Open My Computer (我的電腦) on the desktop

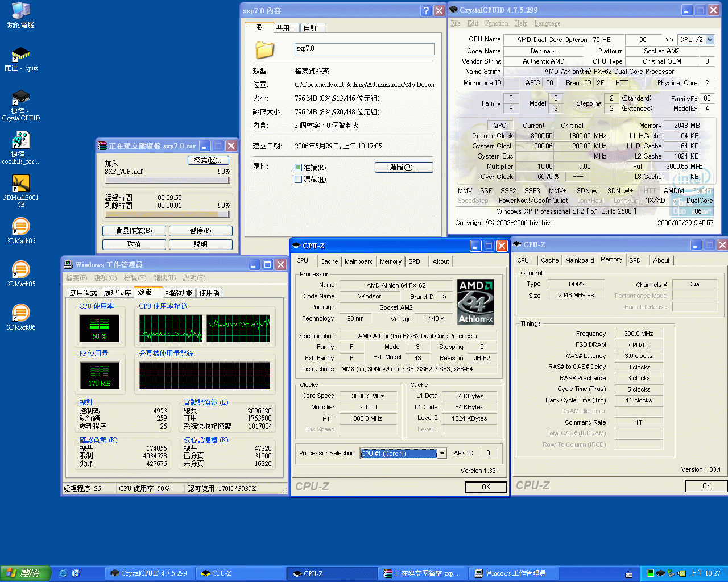pyautogui.click(x=20, y=10)
